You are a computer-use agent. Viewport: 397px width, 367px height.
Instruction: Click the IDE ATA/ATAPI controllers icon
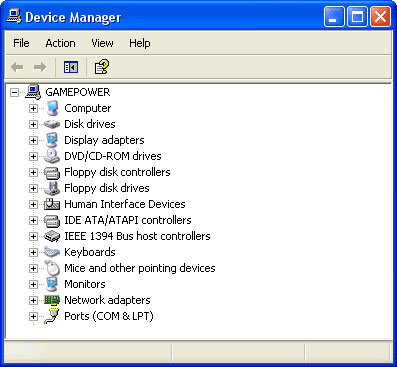[x=52, y=220]
